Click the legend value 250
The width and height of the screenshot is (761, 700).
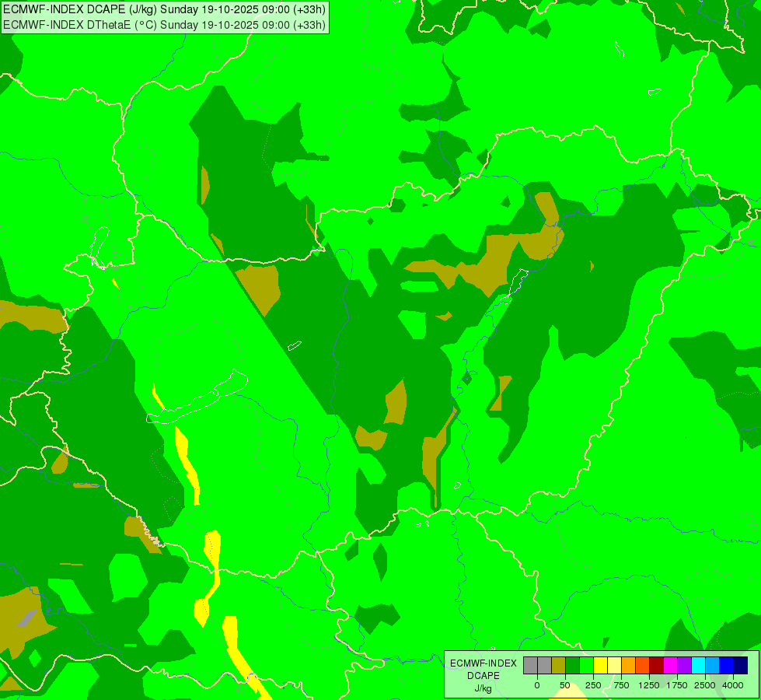point(593,685)
